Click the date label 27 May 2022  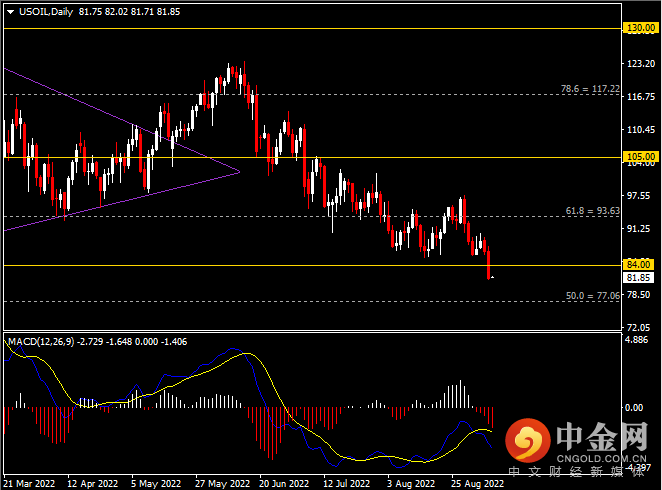coord(222,484)
